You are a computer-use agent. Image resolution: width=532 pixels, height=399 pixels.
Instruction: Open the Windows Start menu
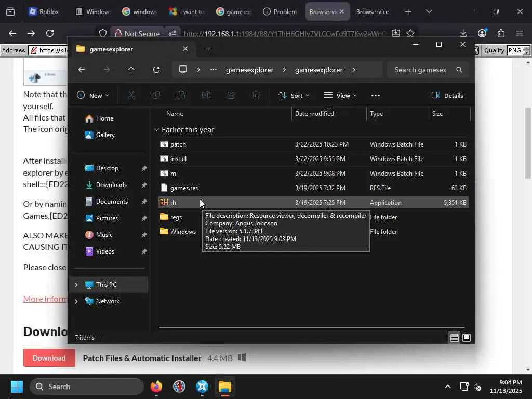[x=17, y=387]
